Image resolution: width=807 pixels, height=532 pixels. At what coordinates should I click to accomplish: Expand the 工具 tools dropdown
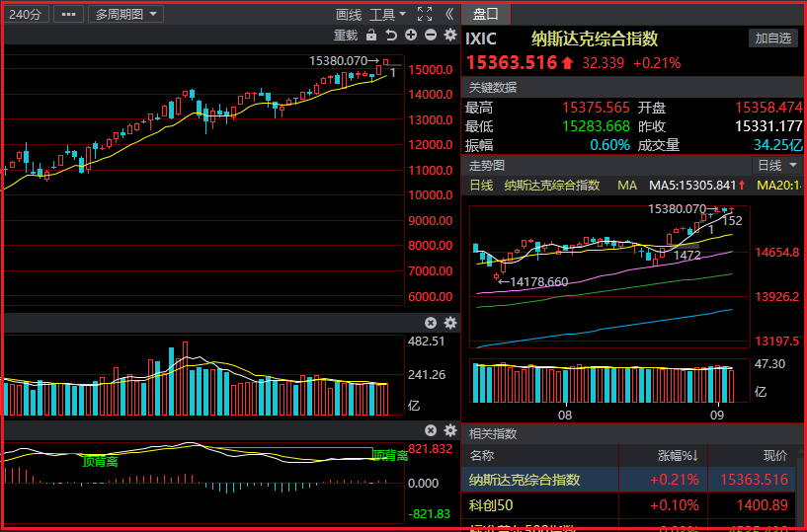coord(387,15)
